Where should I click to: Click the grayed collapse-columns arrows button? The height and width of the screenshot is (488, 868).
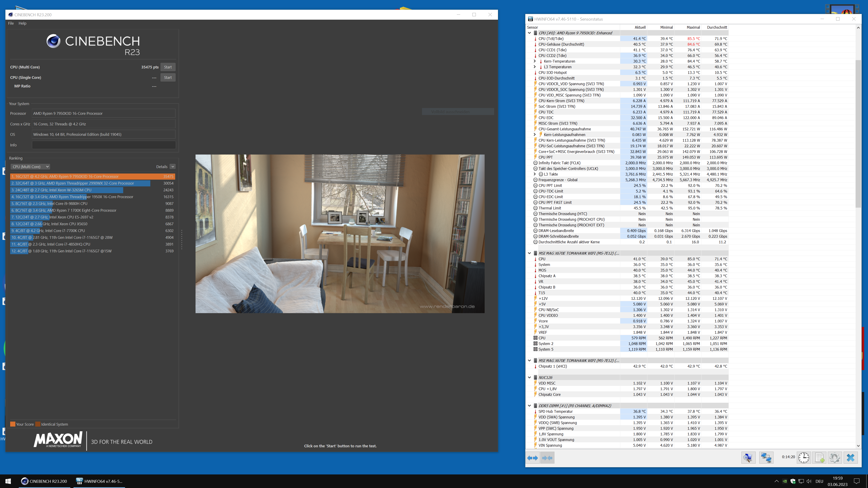pyautogui.click(x=547, y=458)
